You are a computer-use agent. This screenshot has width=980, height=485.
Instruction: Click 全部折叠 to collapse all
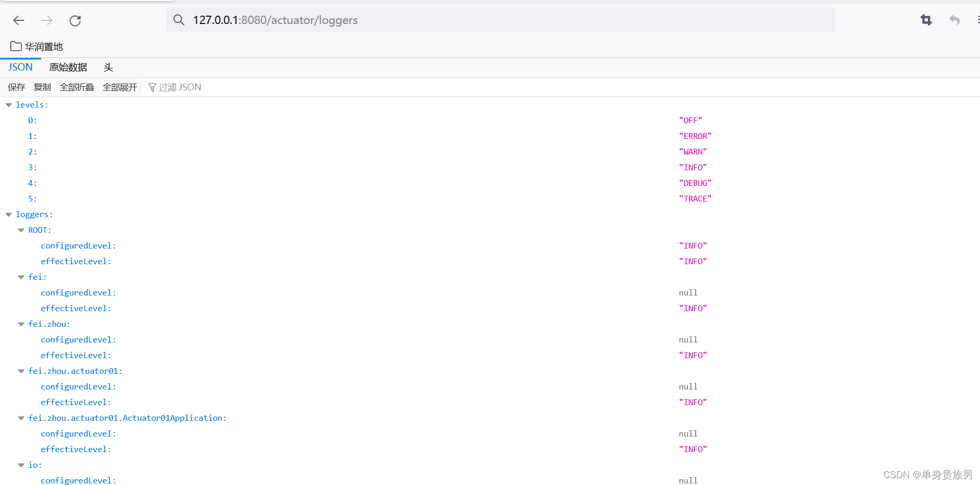tap(77, 87)
